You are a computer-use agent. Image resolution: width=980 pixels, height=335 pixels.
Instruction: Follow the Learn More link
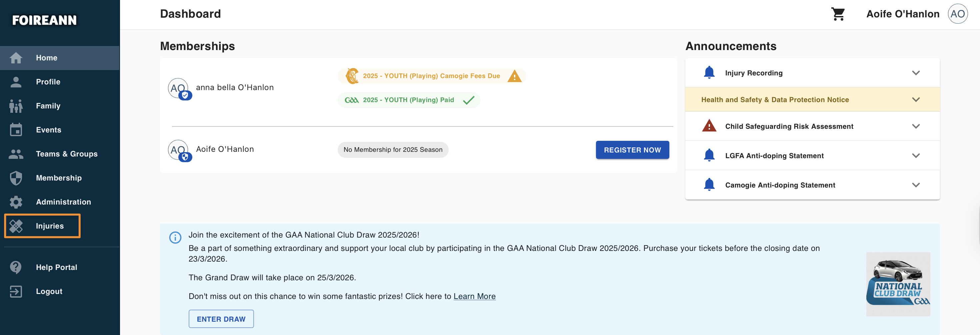click(x=474, y=296)
